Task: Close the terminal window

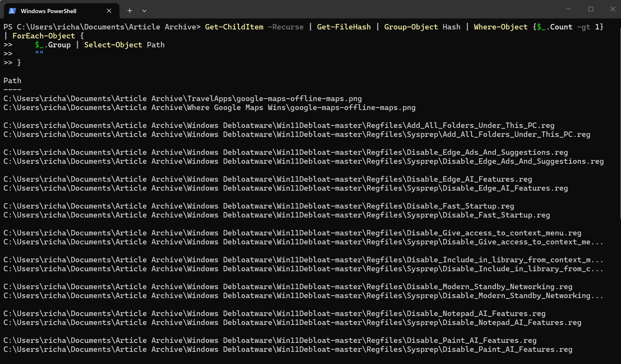Action: [x=613, y=9]
